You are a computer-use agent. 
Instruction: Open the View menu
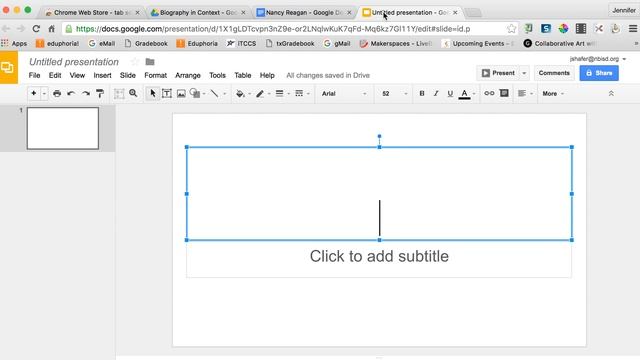point(77,75)
